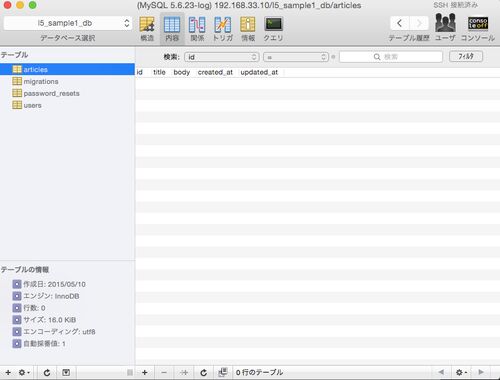This screenshot has width=500, height=380.
Task: Click the auto increment value 1 row
Action: (x=39, y=344)
